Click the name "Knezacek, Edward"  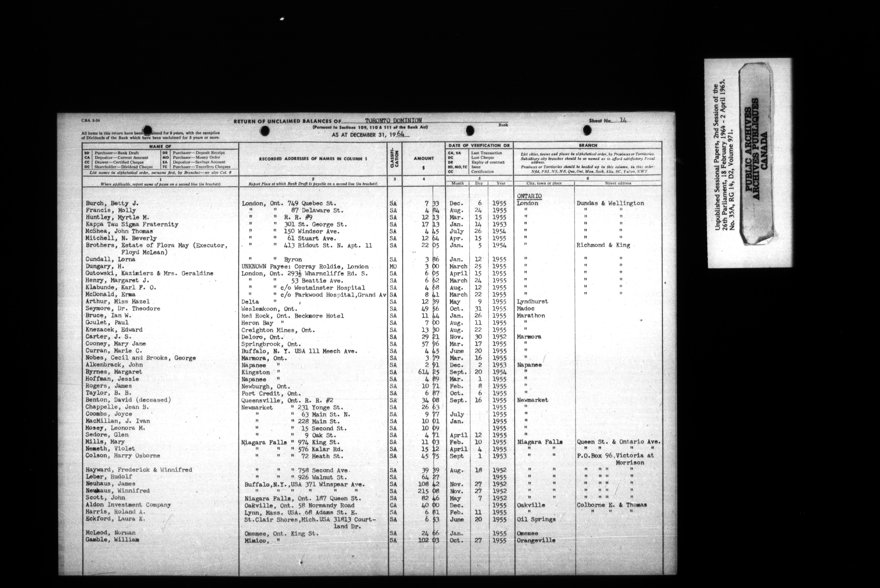114,330
